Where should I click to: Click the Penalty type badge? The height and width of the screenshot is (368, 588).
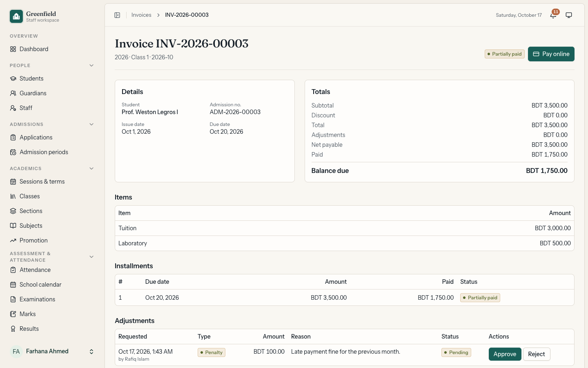[212, 352]
